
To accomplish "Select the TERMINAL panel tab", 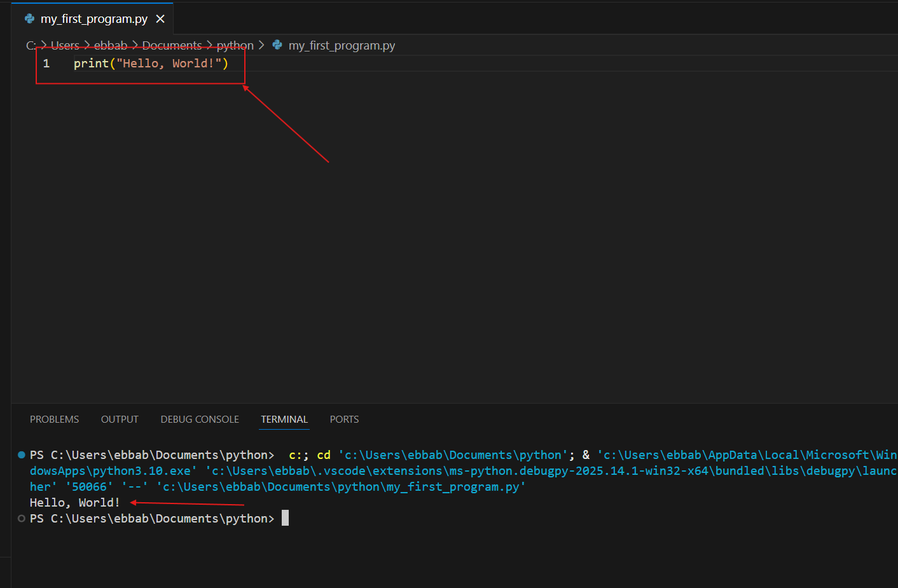I will [284, 420].
